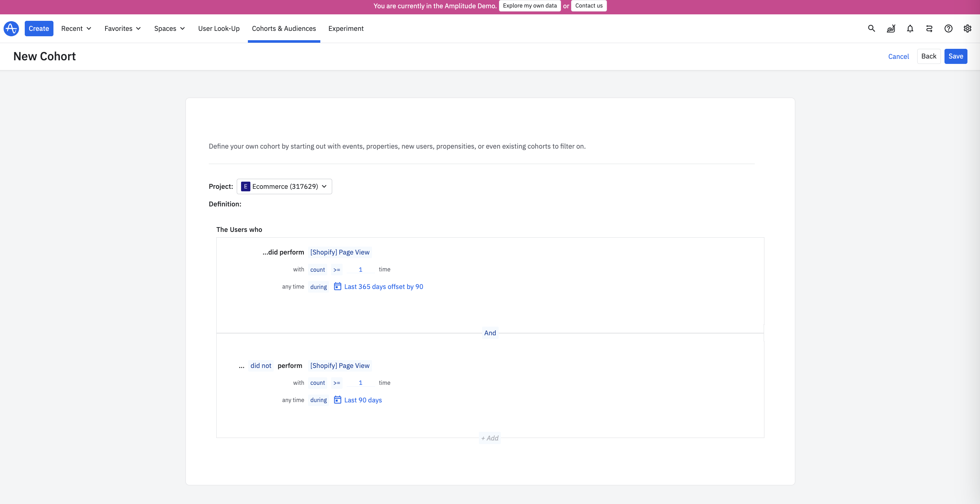Go to User Look-Up tab
The height and width of the screenshot is (504, 980).
219,29
